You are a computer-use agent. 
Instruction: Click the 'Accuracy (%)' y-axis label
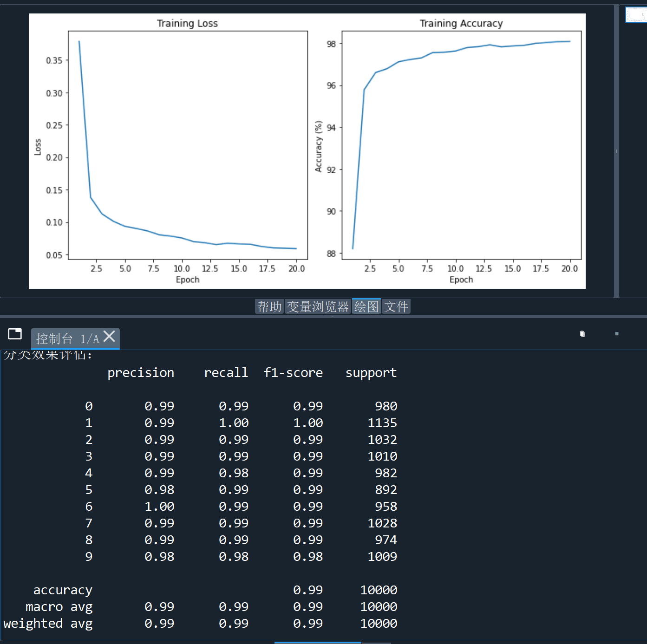click(x=318, y=147)
